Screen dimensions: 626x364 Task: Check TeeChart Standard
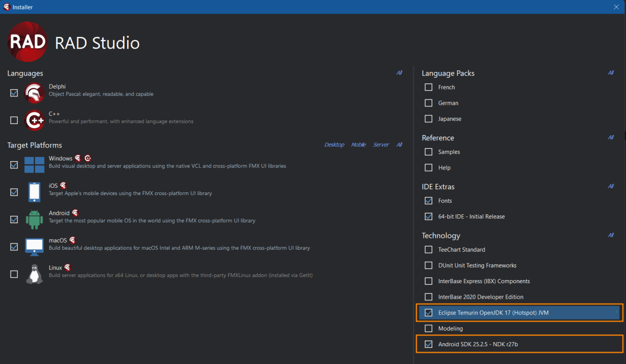click(429, 249)
